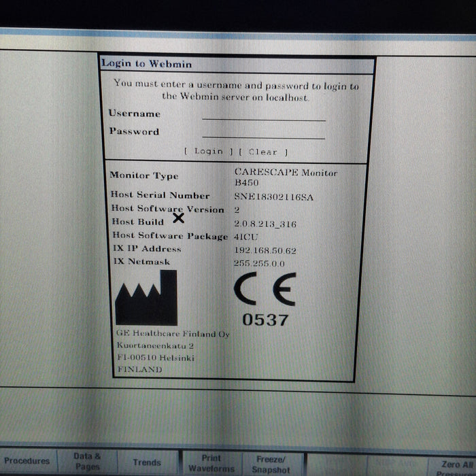
Task: Click the CARESCAPE Monitor B450 text
Action: (x=286, y=177)
